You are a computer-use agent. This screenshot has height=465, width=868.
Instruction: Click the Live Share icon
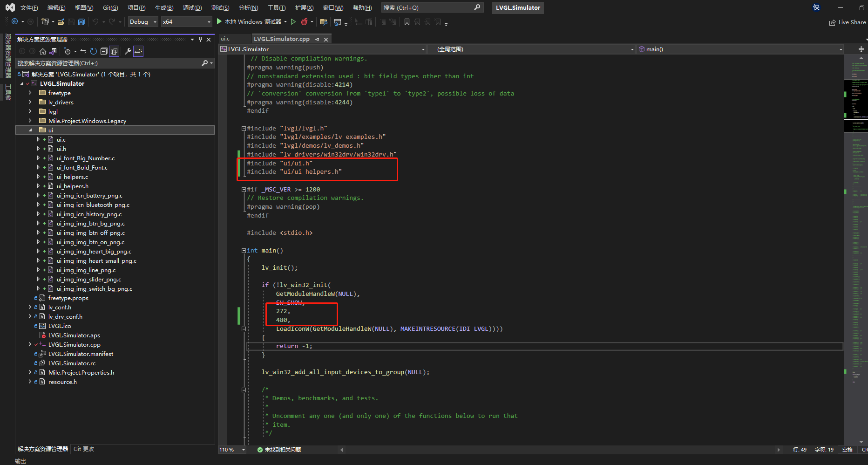tap(832, 22)
